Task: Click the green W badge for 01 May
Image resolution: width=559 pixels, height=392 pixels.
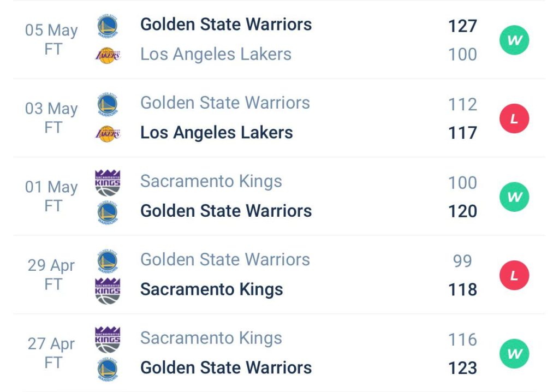Action: [514, 197]
